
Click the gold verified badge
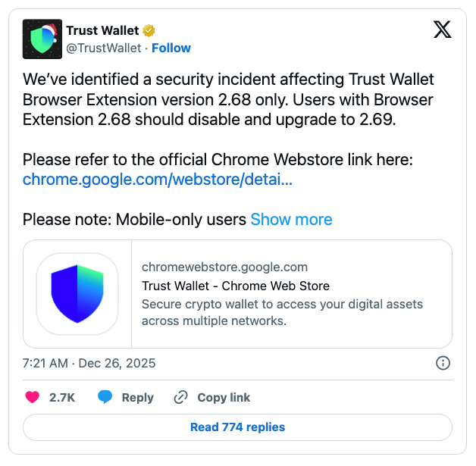pos(150,31)
